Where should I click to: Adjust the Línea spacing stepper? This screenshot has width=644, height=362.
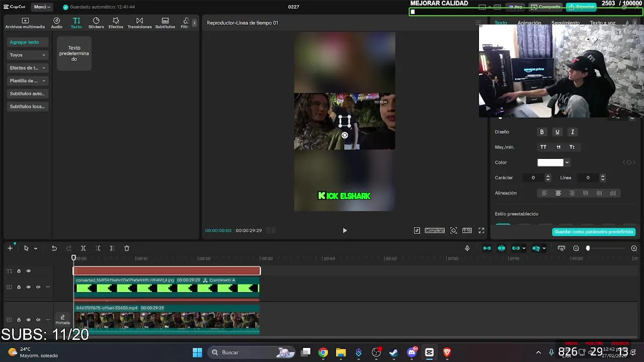pos(603,177)
